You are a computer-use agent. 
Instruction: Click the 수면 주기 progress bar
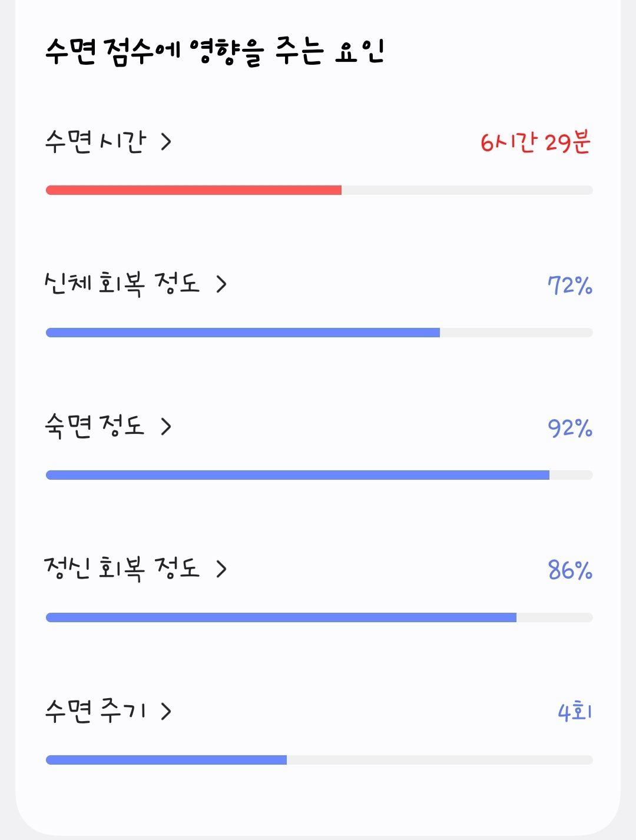coord(319,760)
